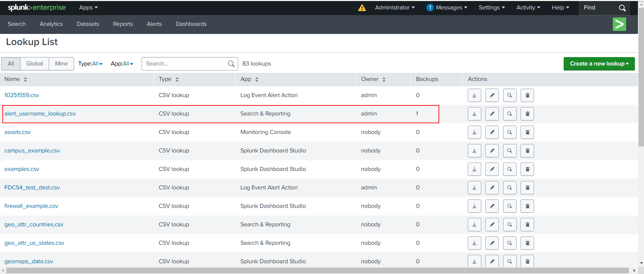This screenshot has width=644, height=274.
Task: Sort the table by Owner column
Action: click(373, 79)
